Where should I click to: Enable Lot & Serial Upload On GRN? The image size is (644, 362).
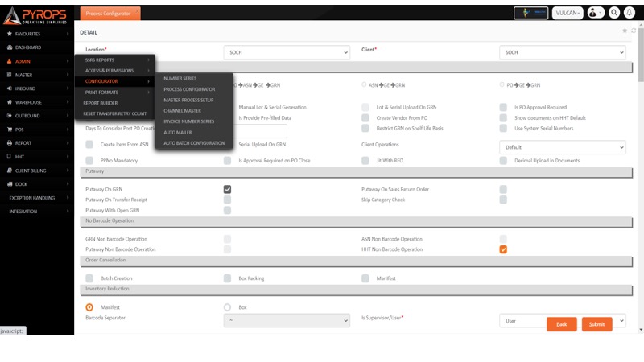(x=365, y=107)
